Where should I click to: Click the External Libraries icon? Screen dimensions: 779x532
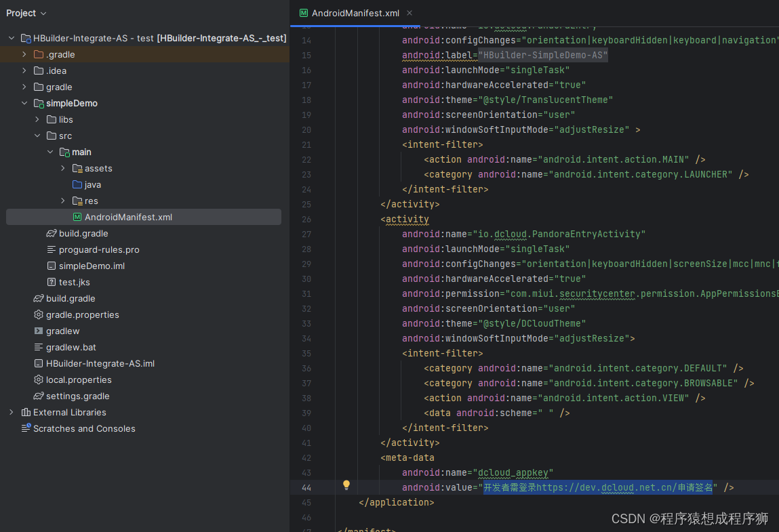(x=26, y=412)
